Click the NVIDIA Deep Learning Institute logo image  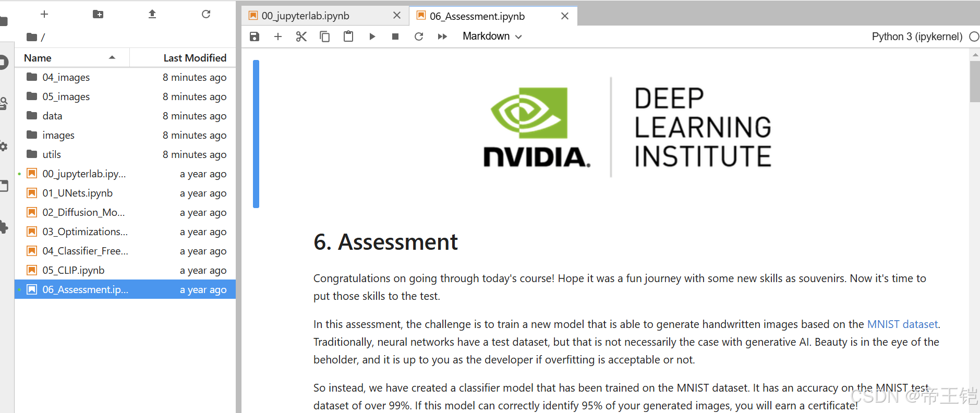[x=627, y=128]
